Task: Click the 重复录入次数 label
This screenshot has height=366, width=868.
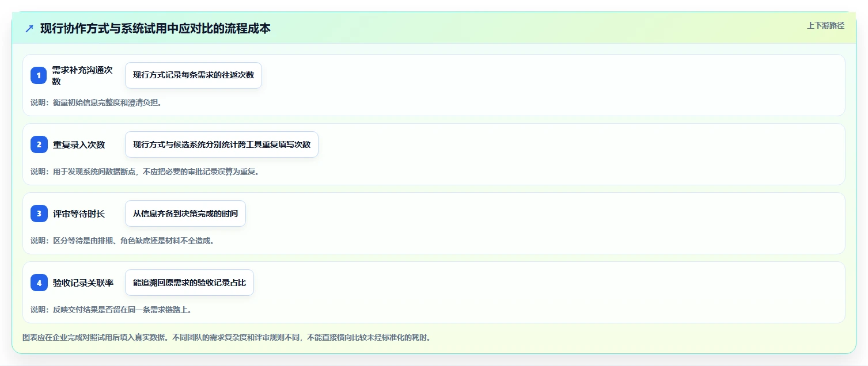Action: [79, 144]
